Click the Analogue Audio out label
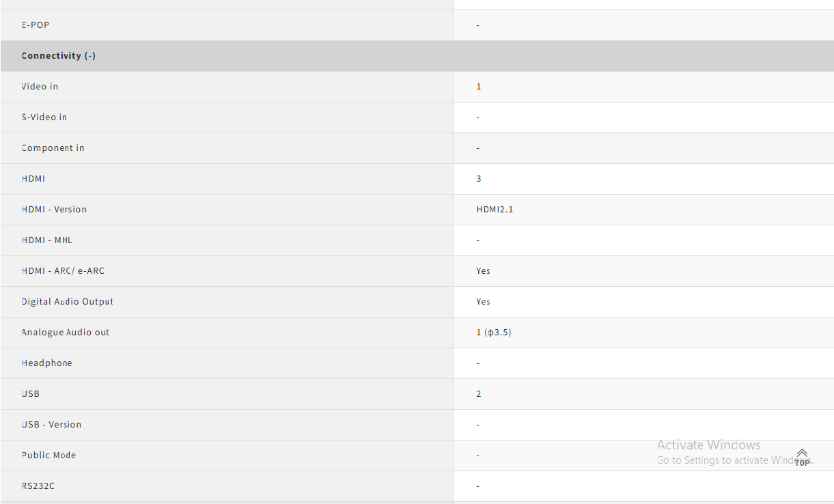834x504 pixels. pos(66,333)
